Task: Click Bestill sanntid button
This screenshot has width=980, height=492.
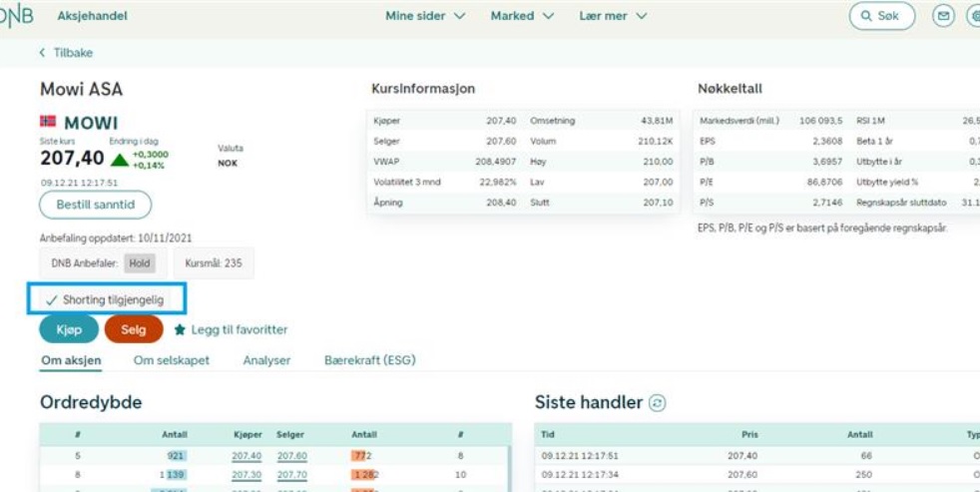Action: 96,205
